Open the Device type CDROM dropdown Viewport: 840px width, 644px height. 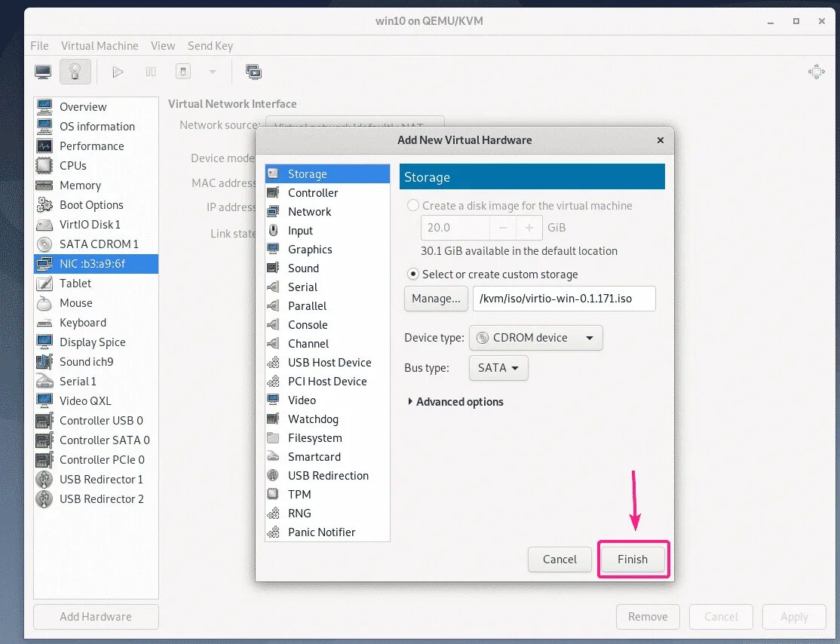(535, 338)
